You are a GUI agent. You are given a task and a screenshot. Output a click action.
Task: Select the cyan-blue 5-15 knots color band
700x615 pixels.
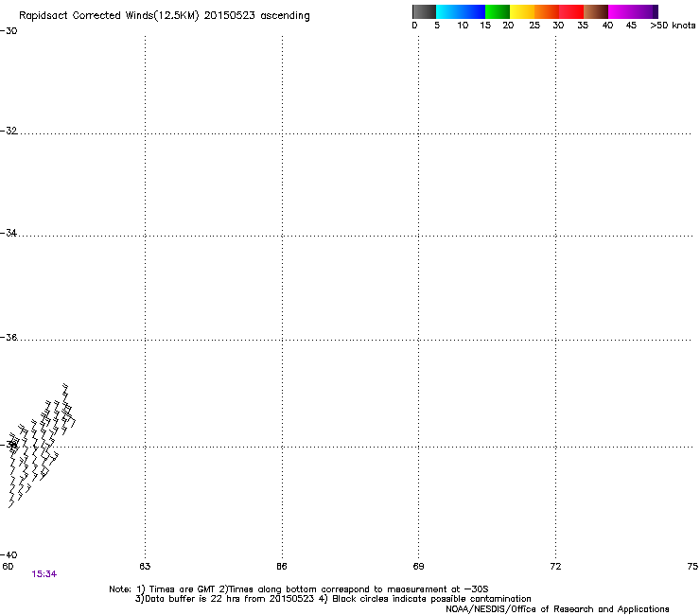click(461, 11)
